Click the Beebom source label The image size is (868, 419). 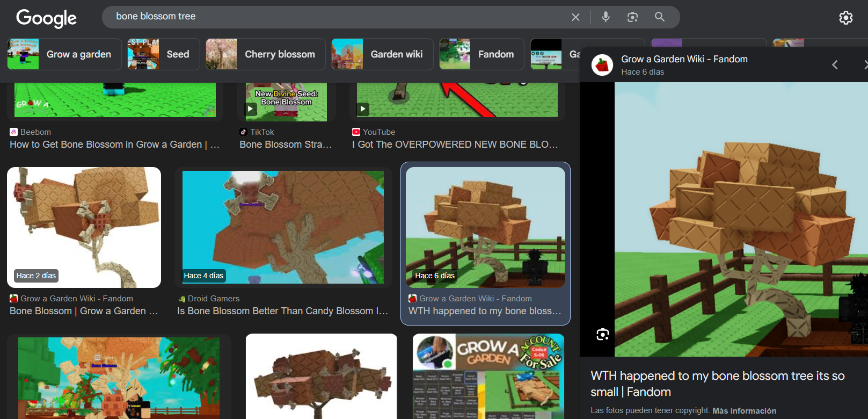35,132
